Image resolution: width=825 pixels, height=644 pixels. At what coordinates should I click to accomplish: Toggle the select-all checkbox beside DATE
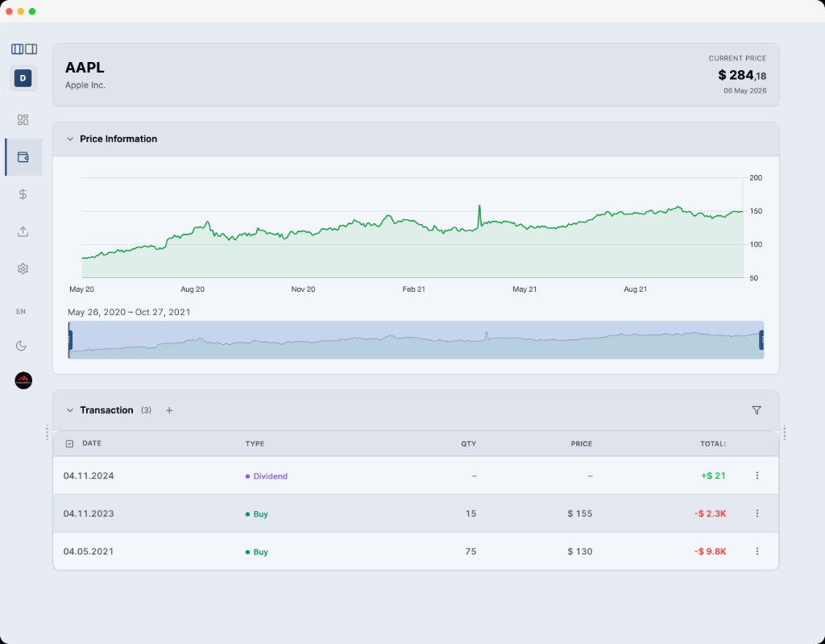point(69,443)
